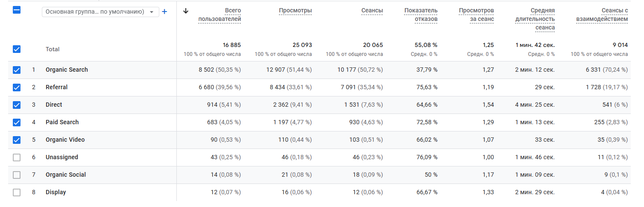
Task: Check the Display row checkbox
Action: 17,192
